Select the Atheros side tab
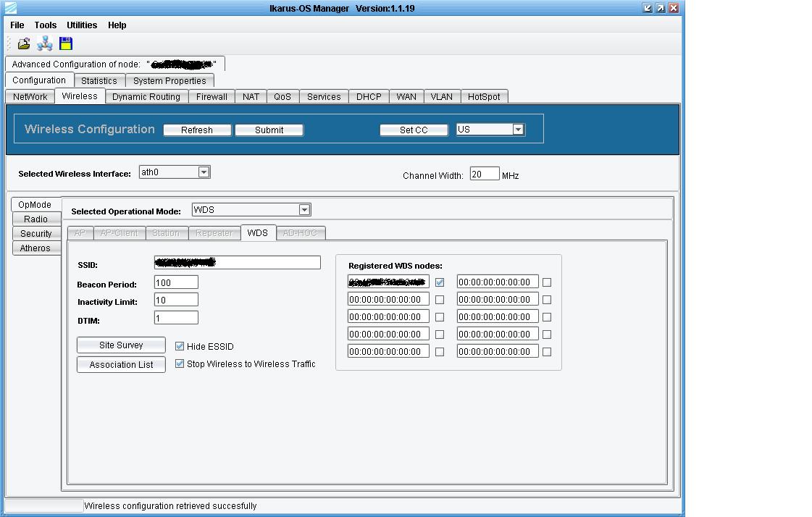Image resolution: width=812 pixels, height=517 pixels. click(35, 248)
